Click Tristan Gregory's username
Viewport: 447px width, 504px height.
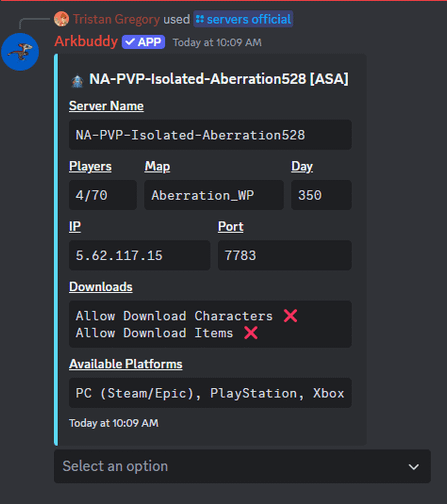coord(116,19)
